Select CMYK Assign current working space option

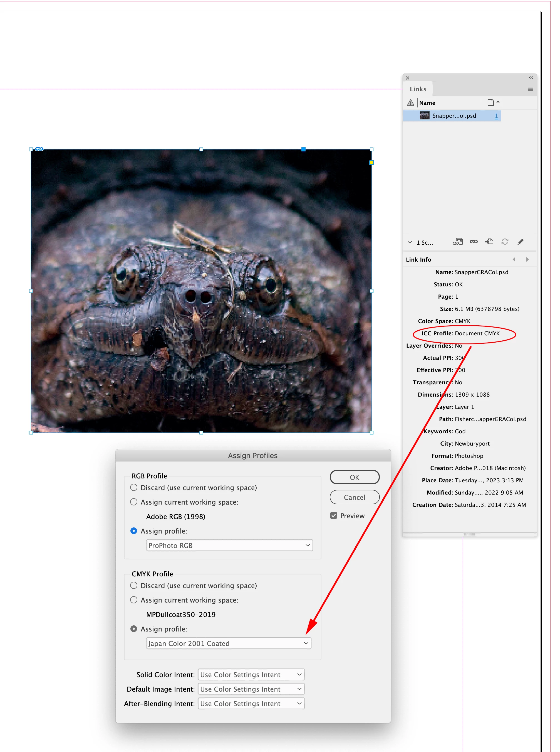134,600
